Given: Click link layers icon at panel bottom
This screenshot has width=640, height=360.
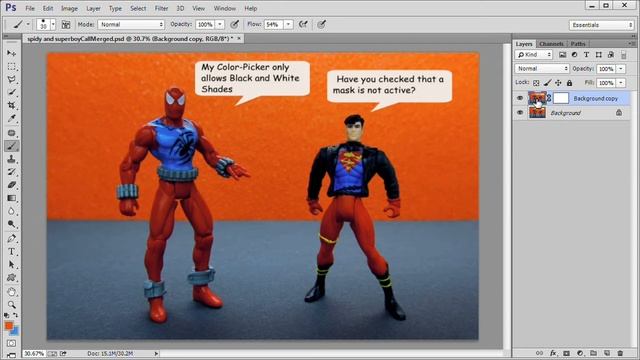Looking at the screenshot, I should pos(540,353).
